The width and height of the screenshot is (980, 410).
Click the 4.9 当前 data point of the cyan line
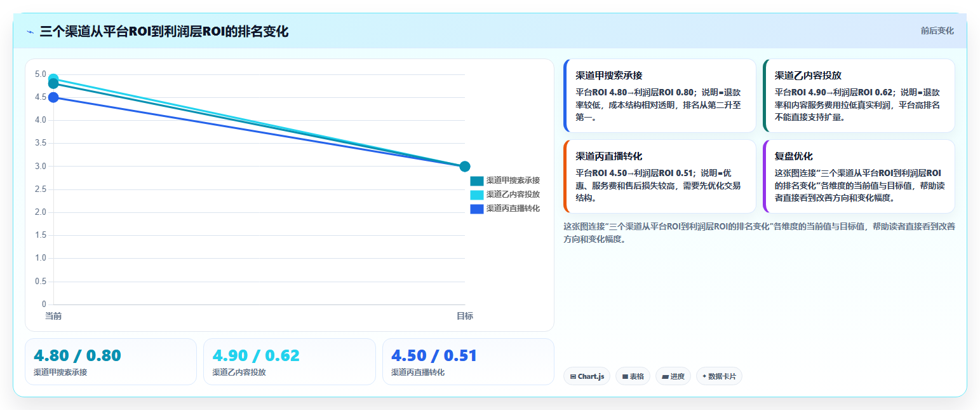[x=53, y=78]
